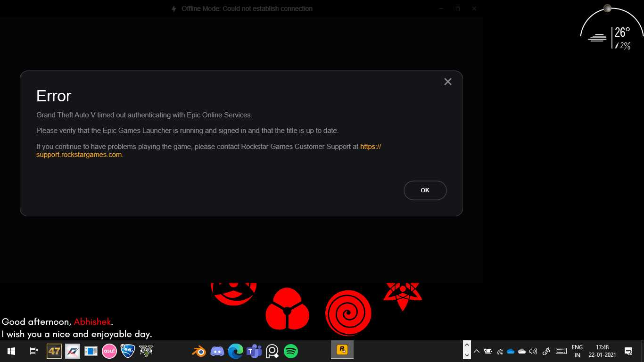Open the ENG IN language switcher
644x362 pixels.
[x=577, y=351]
